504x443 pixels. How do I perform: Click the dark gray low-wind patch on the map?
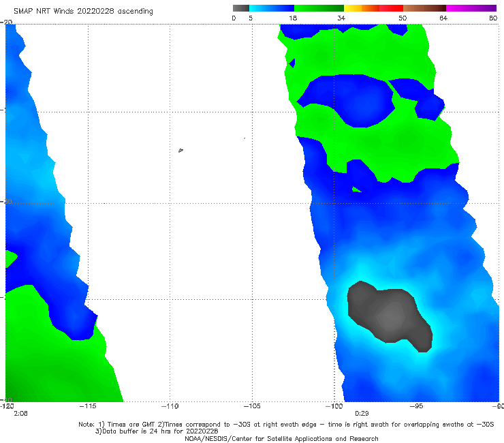[390, 316]
